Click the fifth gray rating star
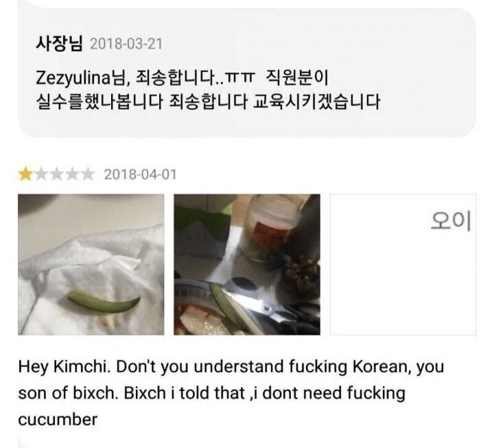494x448 pixels. (x=87, y=174)
